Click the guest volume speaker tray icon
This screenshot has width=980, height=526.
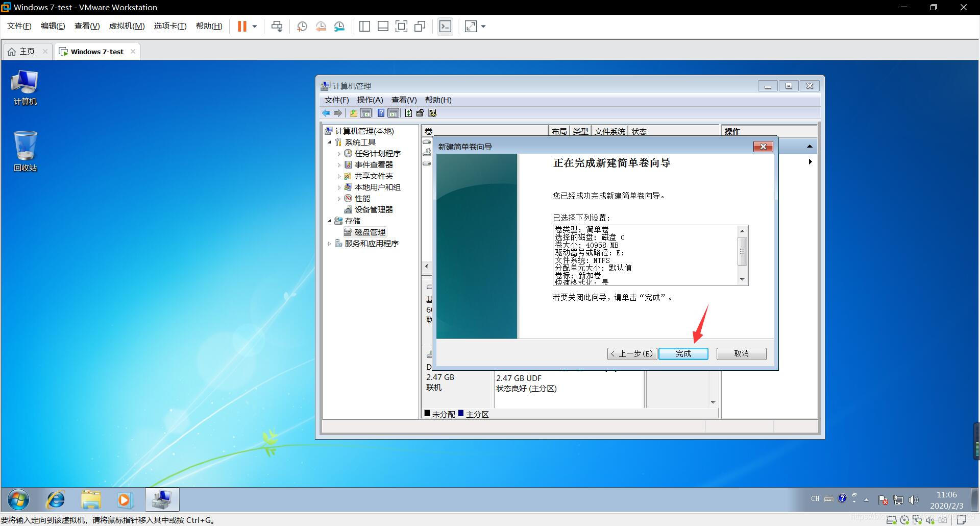pos(914,500)
